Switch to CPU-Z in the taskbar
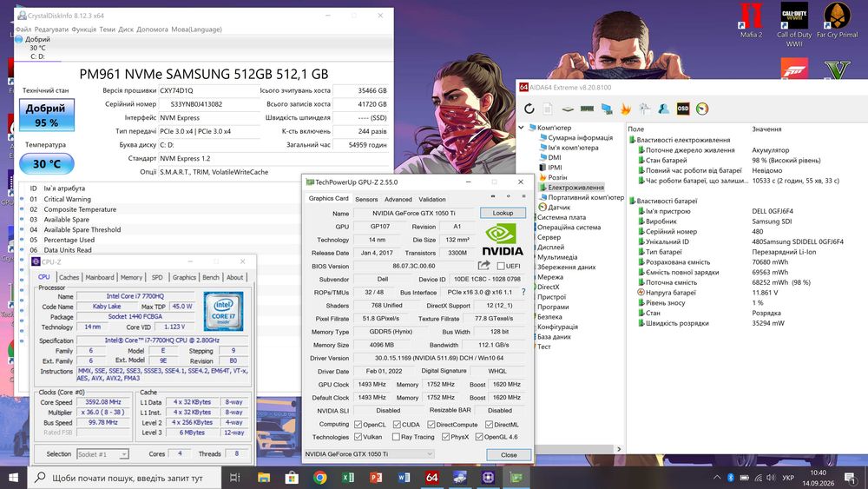 click(488, 478)
